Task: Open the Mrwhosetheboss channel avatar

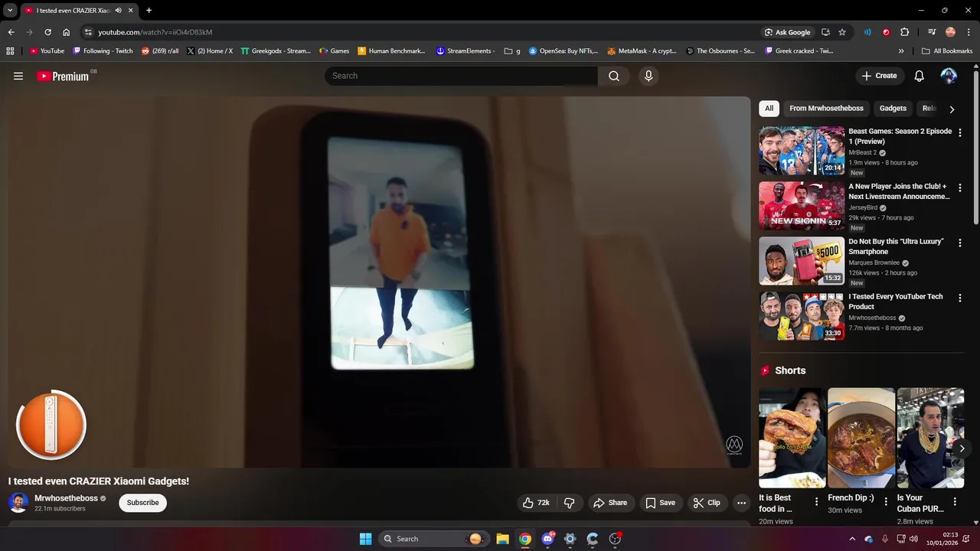Action: (x=18, y=503)
